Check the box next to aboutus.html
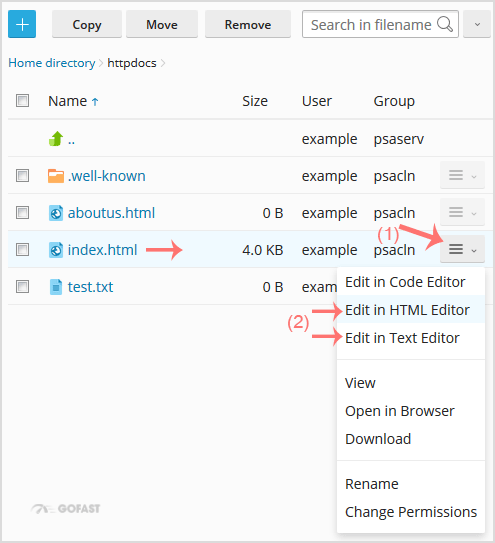Viewport: 495px width, 543px height. 23,213
